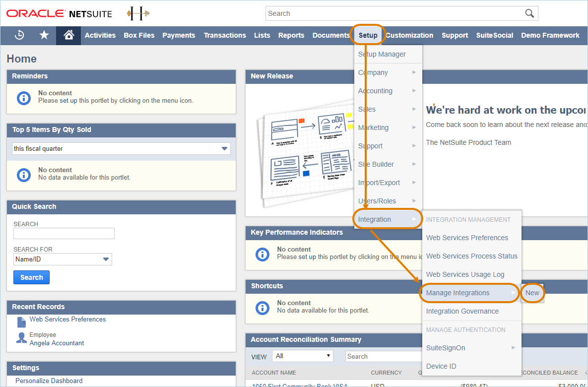Screen dimensions: 588x387
Task: Open the SuiteSocial menu
Action: pyautogui.click(x=495, y=35)
